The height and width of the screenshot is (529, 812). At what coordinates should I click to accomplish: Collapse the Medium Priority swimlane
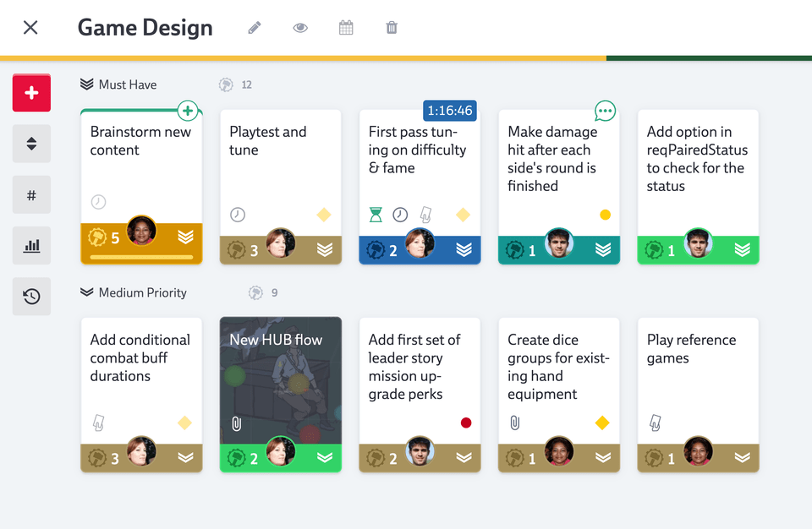pos(87,292)
